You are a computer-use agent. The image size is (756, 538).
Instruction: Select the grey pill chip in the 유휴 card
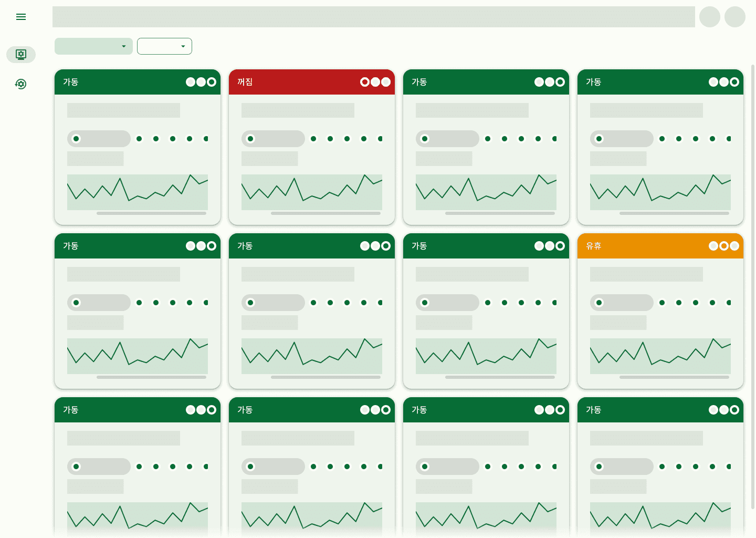(622, 303)
